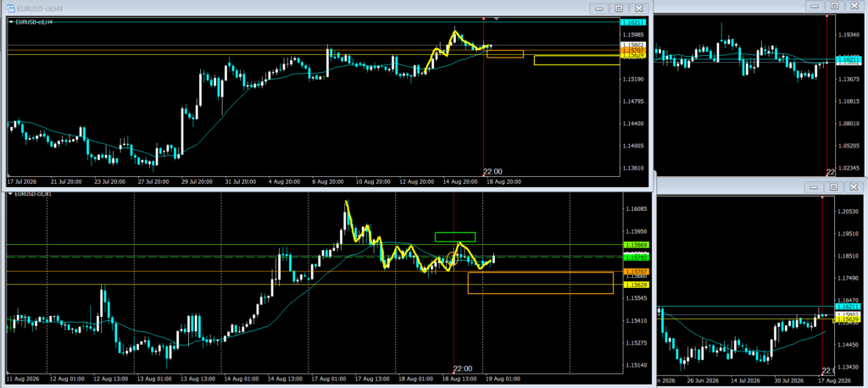Select the orange rectangle on H1 chart
The width and height of the screenshot is (868, 388).
click(x=540, y=282)
